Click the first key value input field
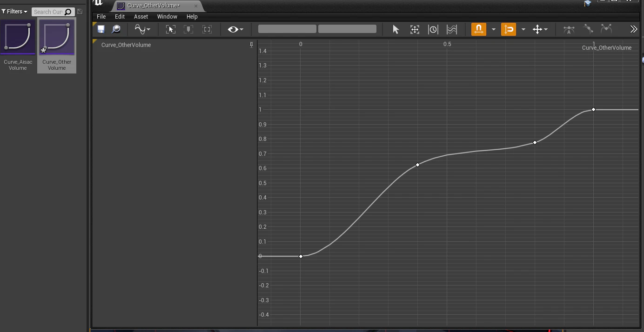Viewport: 644px width, 332px height. click(x=287, y=29)
